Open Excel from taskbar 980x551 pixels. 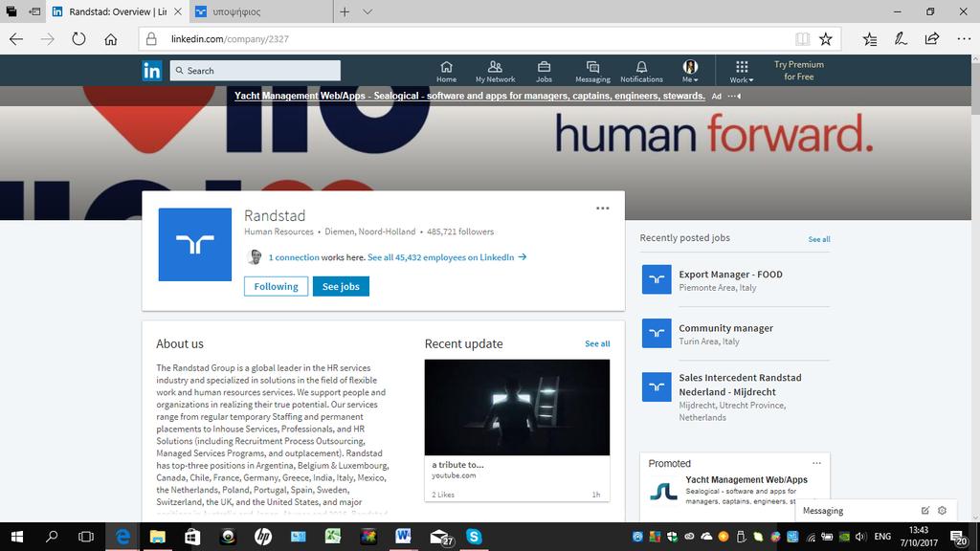(x=333, y=537)
